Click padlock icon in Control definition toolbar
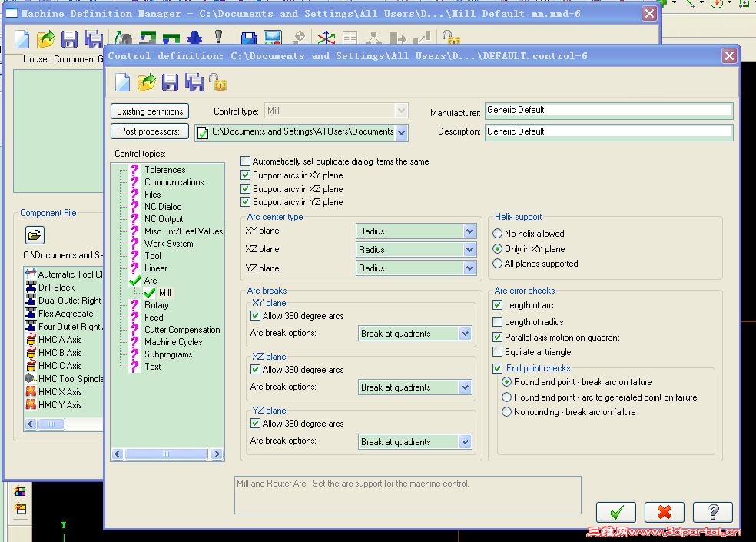 (x=217, y=82)
